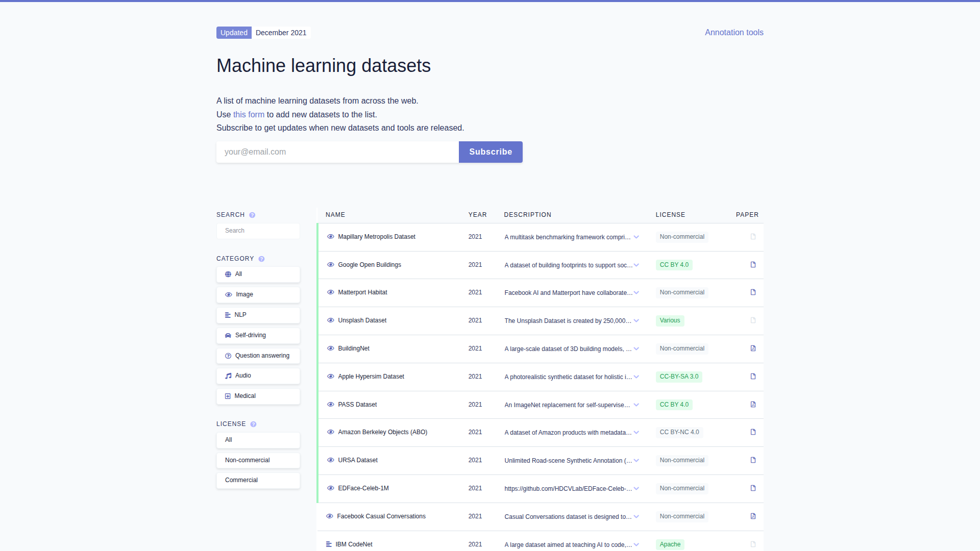The height and width of the screenshot is (551, 980).
Task: Click eye icon beside Unsplash Dataset
Action: [x=331, y=320]
